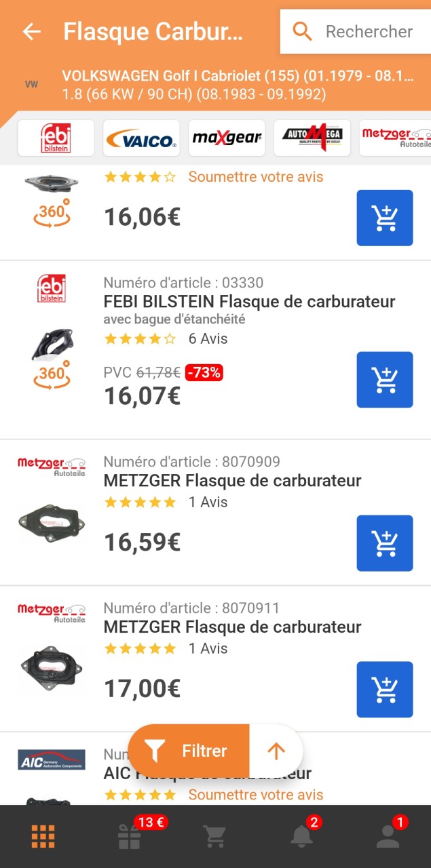Tap the Filtrer button

click(x=189, y=751)
